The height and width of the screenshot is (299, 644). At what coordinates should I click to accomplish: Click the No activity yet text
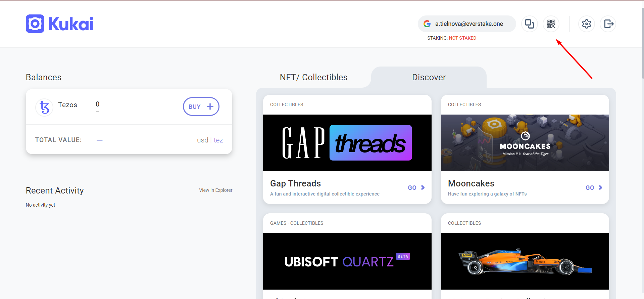pyautogui.click(x=40, y=205)
